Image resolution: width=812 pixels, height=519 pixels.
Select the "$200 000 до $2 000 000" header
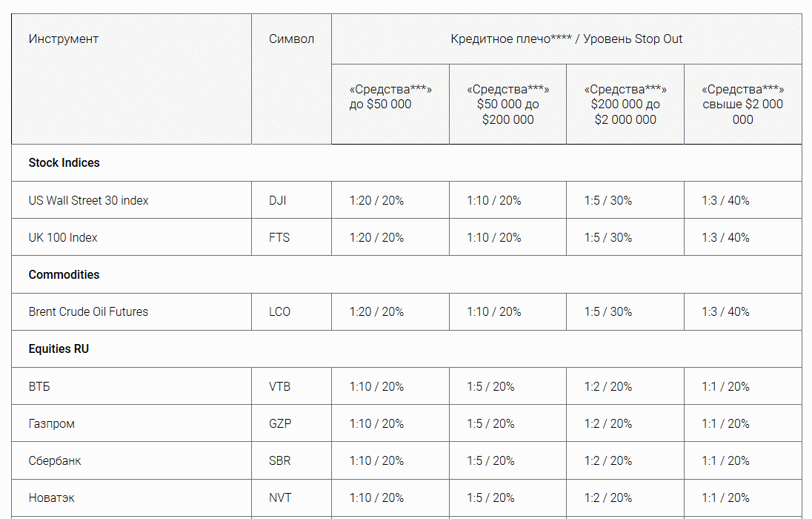tap(625, 105)
